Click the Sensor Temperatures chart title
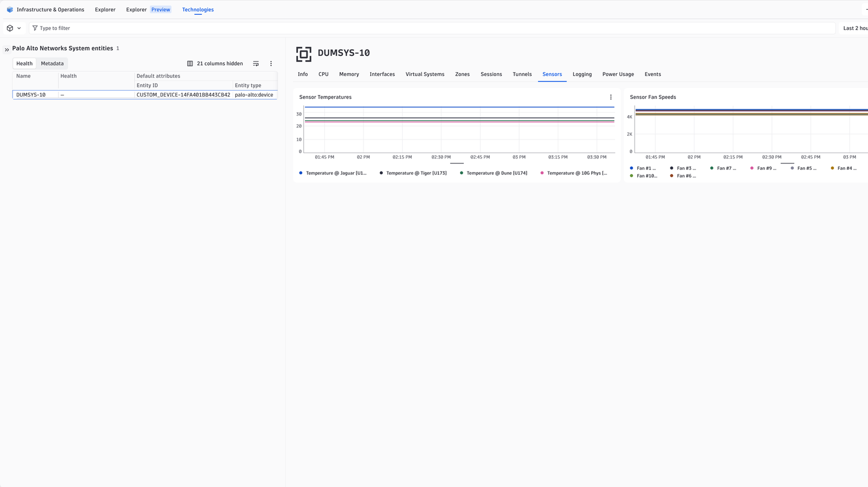 coord(325,97)
